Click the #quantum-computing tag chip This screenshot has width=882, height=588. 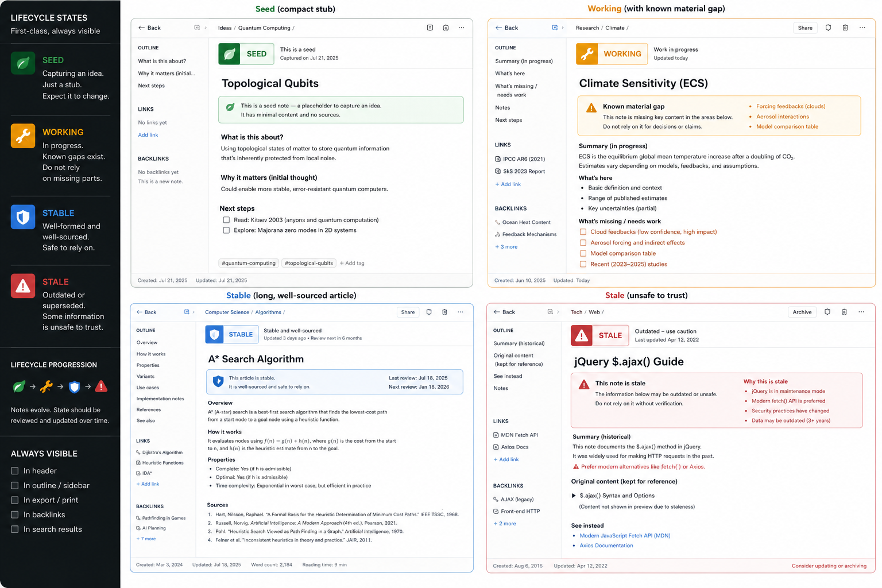coord(249,263)
